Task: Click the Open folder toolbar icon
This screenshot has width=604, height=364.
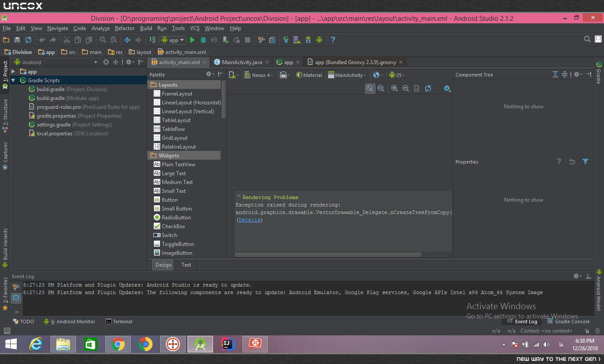Action: click(x=6, y=40)
